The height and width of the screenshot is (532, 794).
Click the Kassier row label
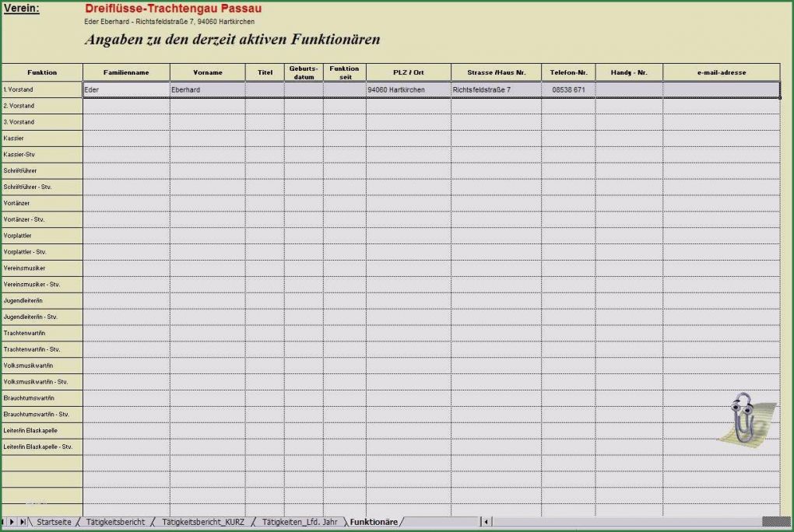click(41, 138)
